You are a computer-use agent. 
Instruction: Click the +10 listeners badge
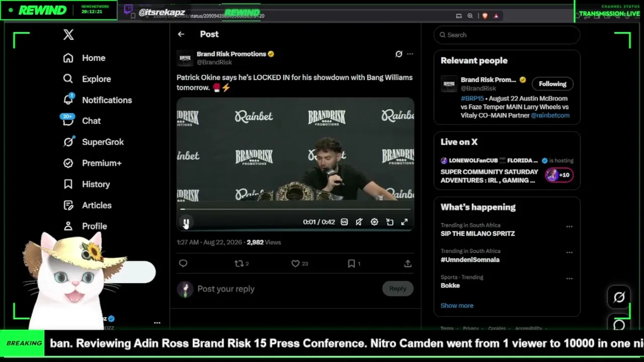(x=559, y=175)
